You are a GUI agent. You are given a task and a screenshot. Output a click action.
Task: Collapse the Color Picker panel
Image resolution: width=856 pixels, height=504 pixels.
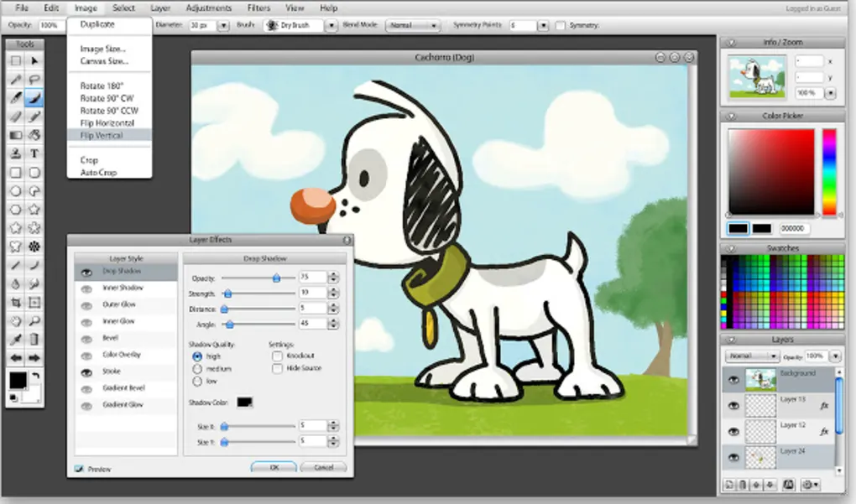(x=731, y=116)
